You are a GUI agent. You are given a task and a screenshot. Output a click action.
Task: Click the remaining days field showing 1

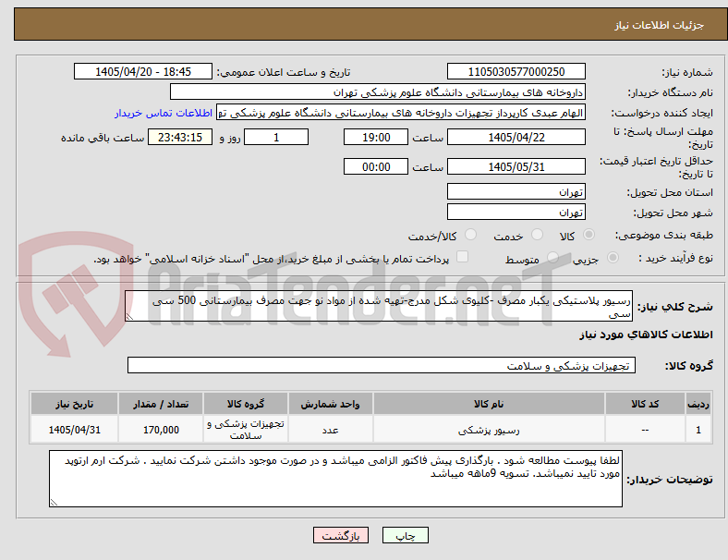coord(276,138)
